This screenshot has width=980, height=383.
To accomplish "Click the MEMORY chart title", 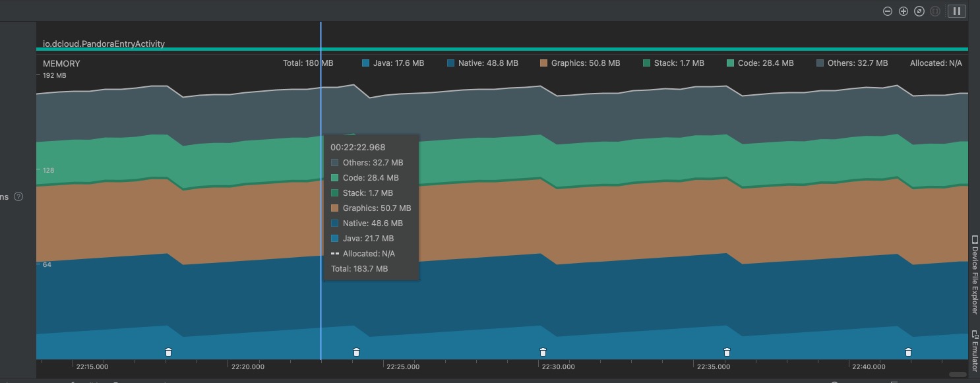I will point(61,64).
